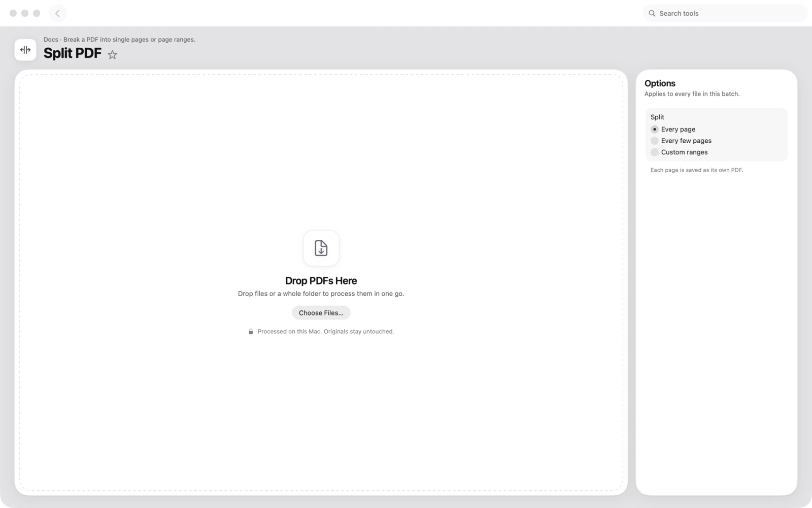Click the Drop PDFs Here heading
812x508 pixels.
(321, 281)
